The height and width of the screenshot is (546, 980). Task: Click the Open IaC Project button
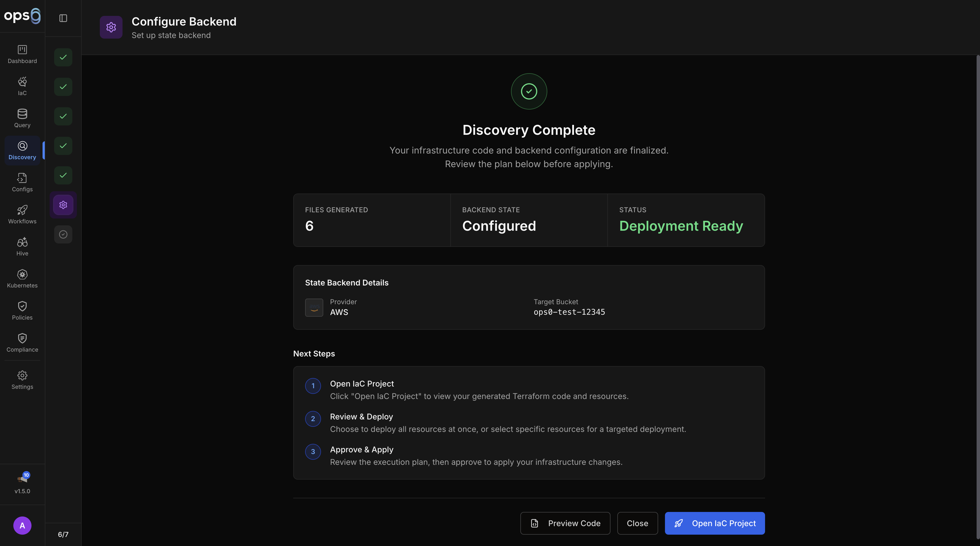pyautogui.click(x=715, y=523)
